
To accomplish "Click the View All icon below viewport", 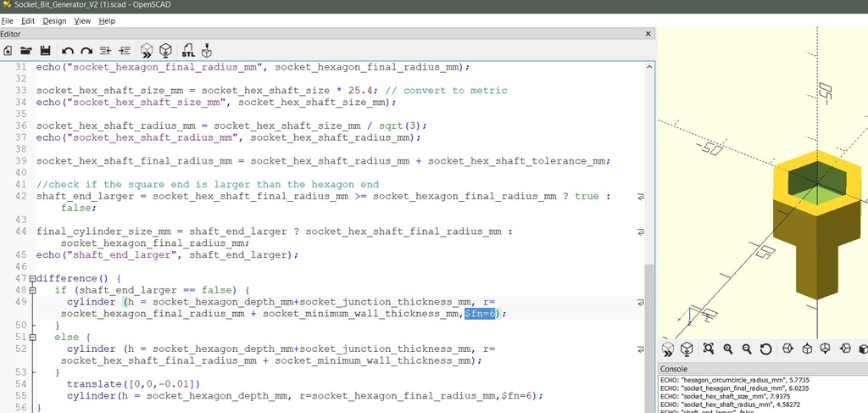I will [x=708, y=349].
